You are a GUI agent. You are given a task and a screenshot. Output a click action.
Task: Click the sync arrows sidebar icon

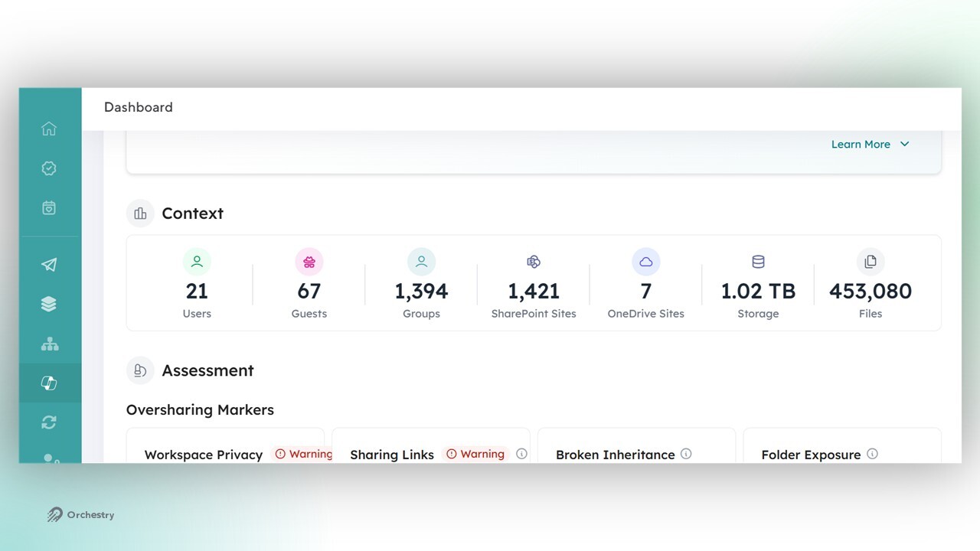[x=49, y=422]
